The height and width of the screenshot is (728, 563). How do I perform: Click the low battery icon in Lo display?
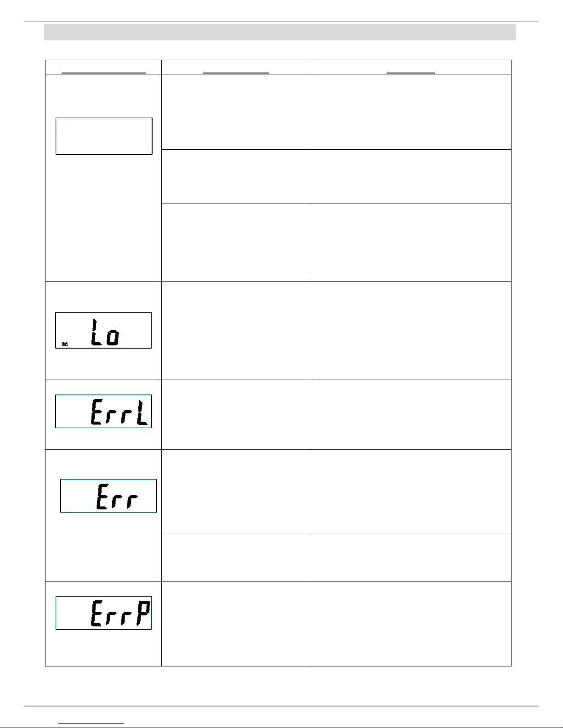(x=65, y=344)
